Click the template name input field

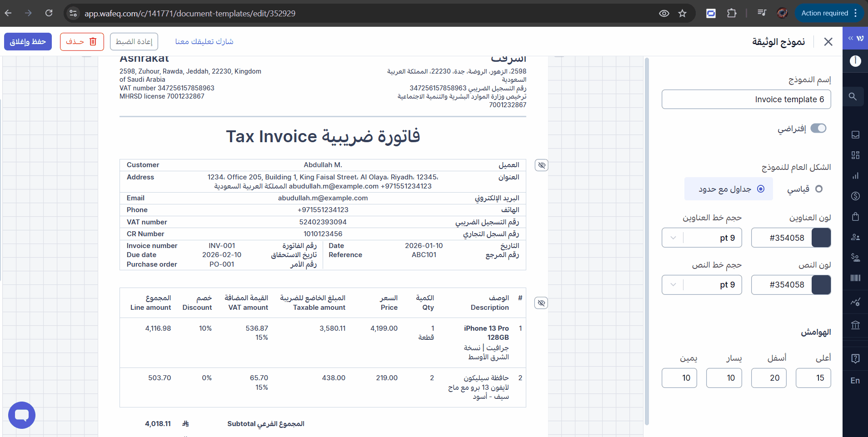(746, 99)
